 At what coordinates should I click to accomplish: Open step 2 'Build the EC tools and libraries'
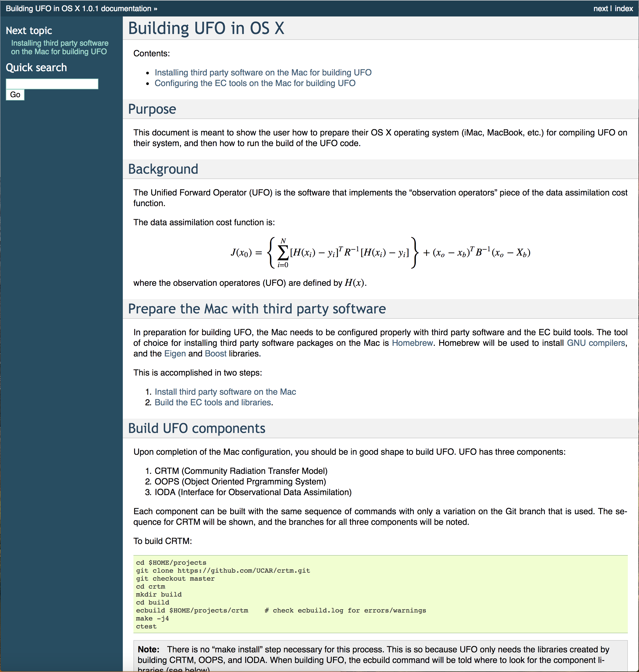(x=213, y=402)
